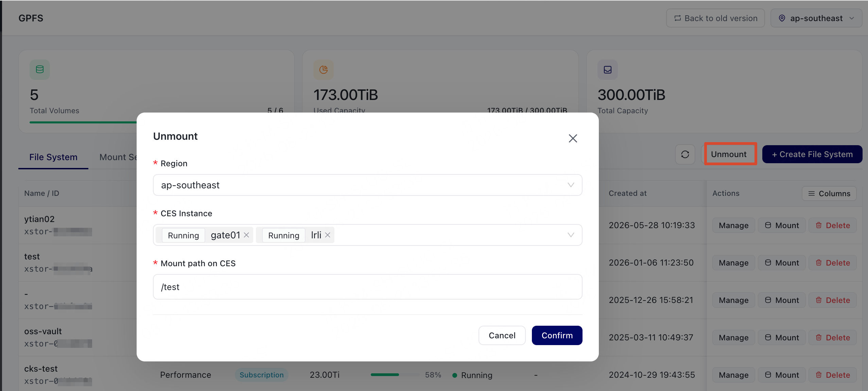
Task: Click the Total Capacity inbox icon
Action: [x=607, y=70]
